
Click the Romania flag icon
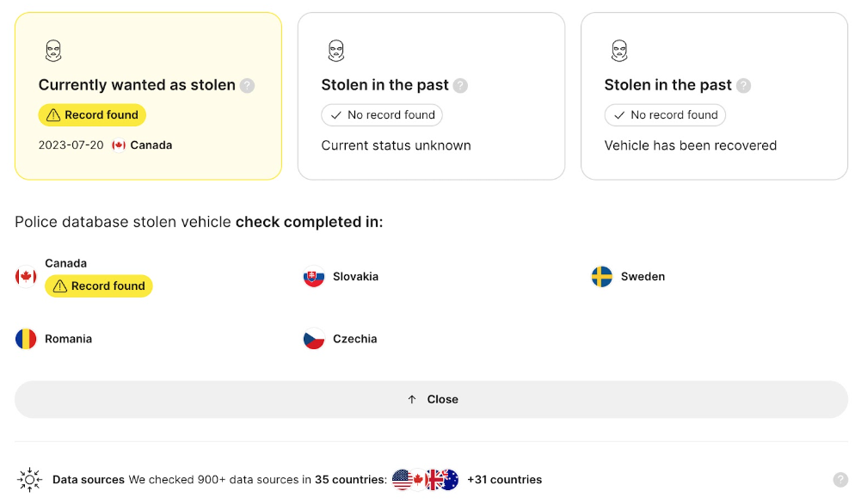point(26,339)
